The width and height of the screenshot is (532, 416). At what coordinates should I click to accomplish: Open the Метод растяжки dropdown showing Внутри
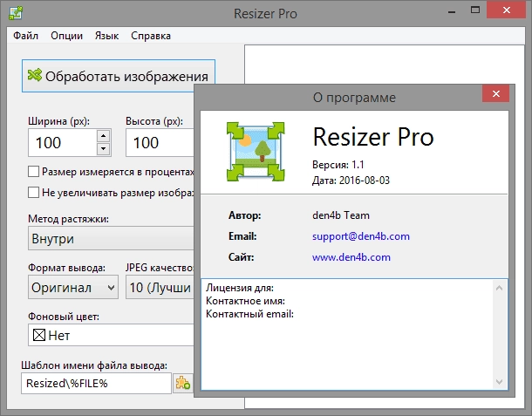[111, 239]
